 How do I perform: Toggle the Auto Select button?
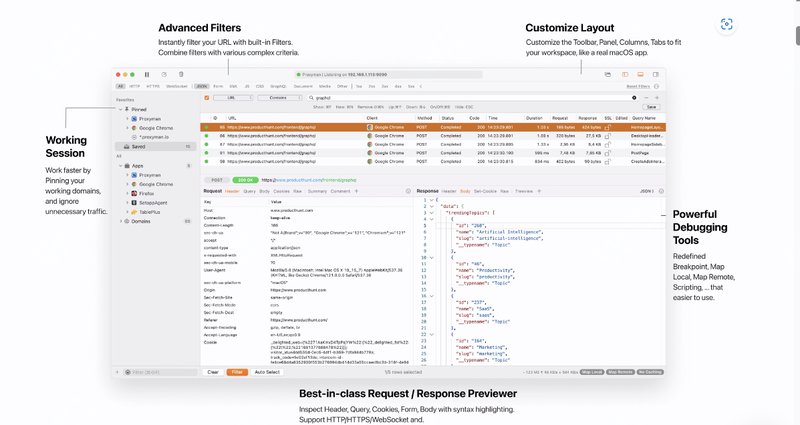267,371
